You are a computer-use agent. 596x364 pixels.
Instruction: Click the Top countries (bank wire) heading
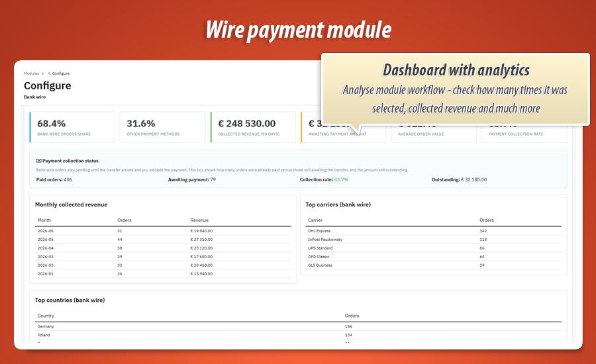tap(70, 300)
